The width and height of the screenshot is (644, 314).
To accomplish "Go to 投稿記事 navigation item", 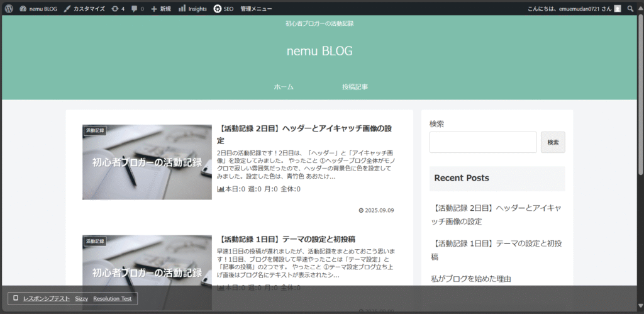I will (x=355, y=87).
